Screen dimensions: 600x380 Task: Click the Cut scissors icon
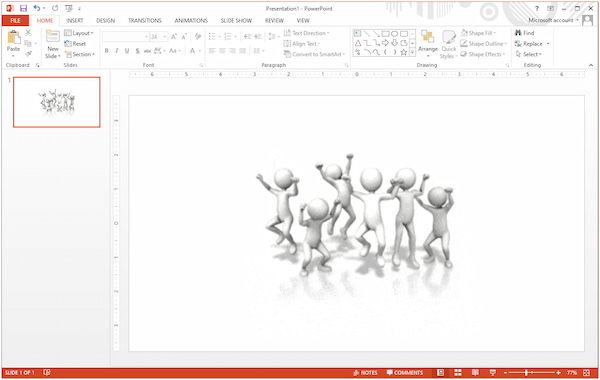[x=28, y=33]
